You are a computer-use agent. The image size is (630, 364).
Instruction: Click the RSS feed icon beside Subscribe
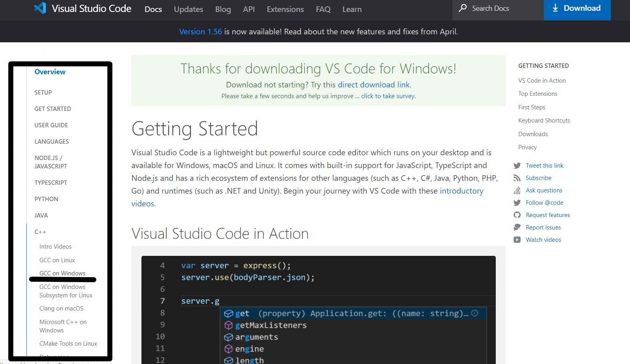[x=517, y=178]
